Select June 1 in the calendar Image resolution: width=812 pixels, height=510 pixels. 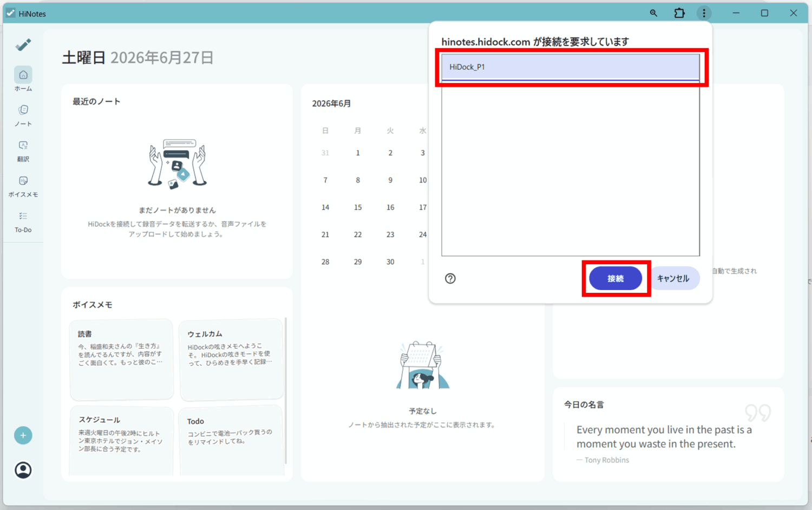[358, 153]
